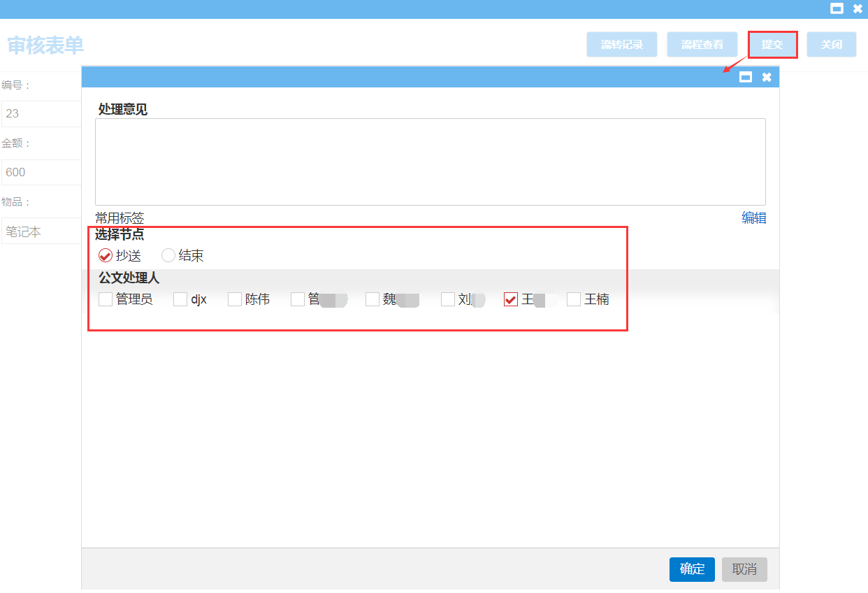Close the outer 审核表单 window via X icon
Screen dimensions: 868x593
tap(858, 8)
